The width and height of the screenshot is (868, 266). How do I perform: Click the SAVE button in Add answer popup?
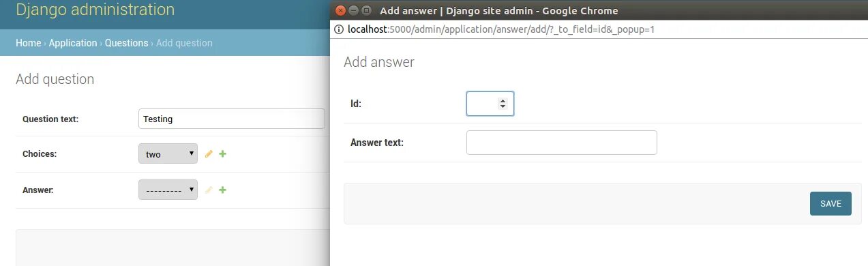tap(830, 203)
